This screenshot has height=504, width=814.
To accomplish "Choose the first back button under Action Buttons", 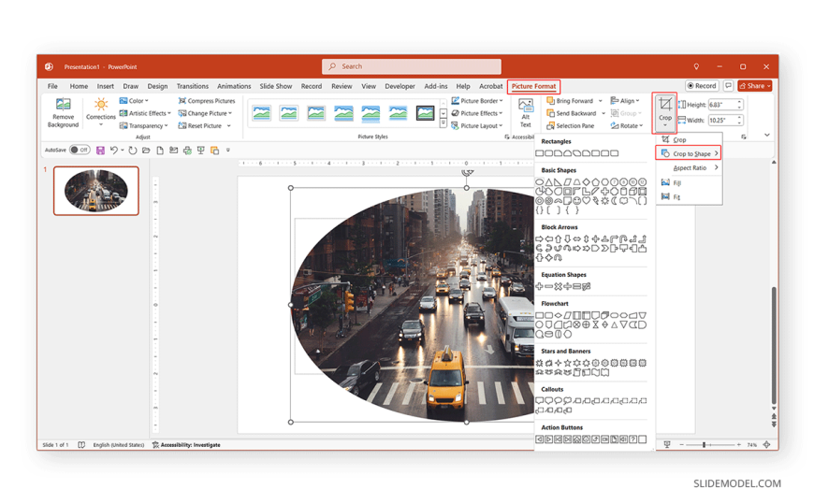I will [x=539, y=439].
